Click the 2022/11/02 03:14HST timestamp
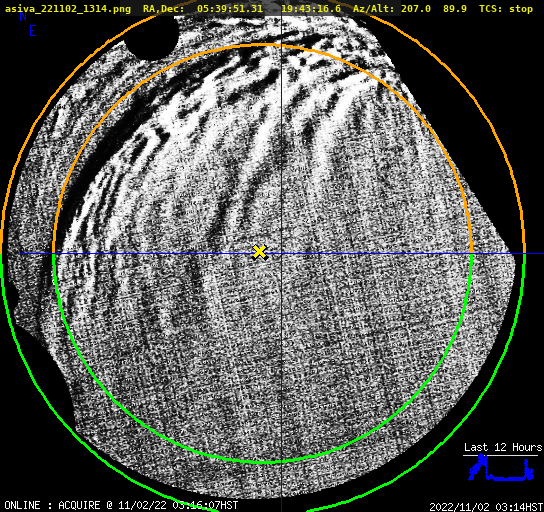The image size is (544, 512). click(486, 507)
